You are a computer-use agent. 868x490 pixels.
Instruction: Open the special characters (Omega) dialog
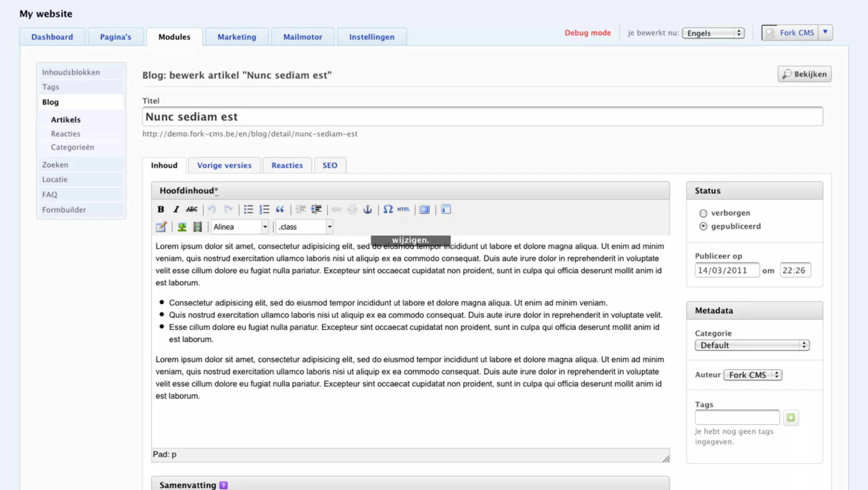pyautogui.click(x=388, y=209)
